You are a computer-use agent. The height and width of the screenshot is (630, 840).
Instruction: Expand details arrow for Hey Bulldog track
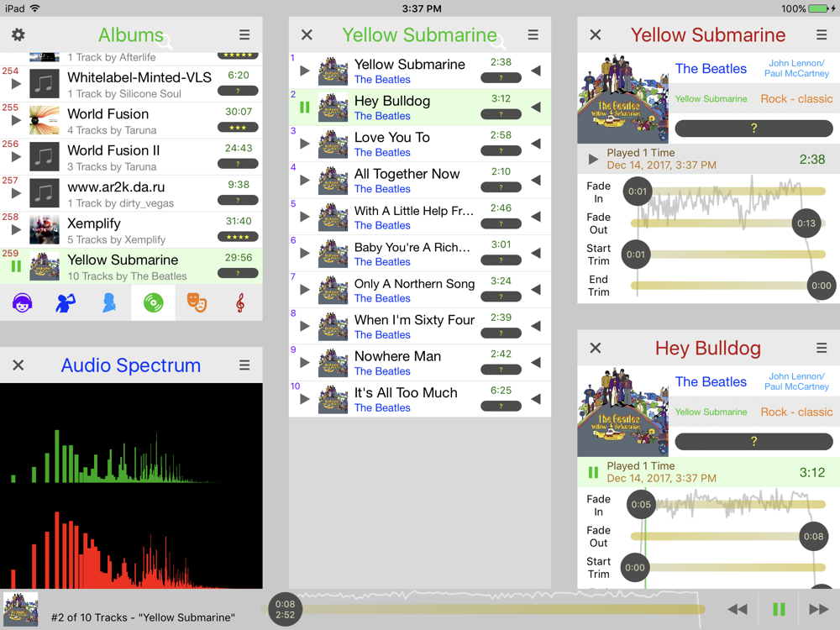(x=536, y=108)
